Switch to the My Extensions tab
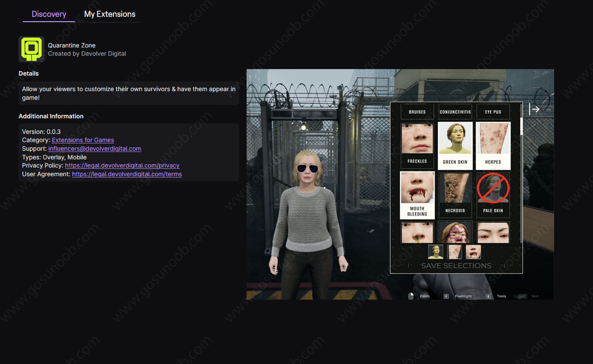Image resolution: width=593 pixels, height=364 pixels. pyautogui.click(x=110, y=14)
